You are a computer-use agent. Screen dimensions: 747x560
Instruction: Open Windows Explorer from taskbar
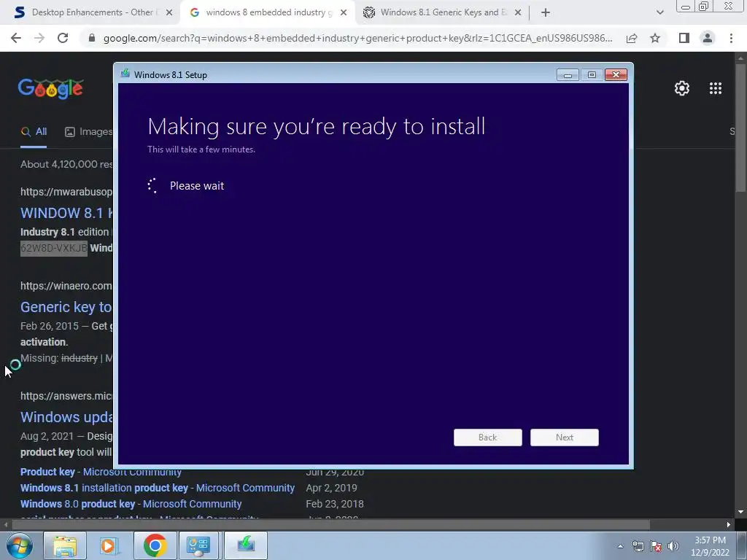click(x=65, y=545)
